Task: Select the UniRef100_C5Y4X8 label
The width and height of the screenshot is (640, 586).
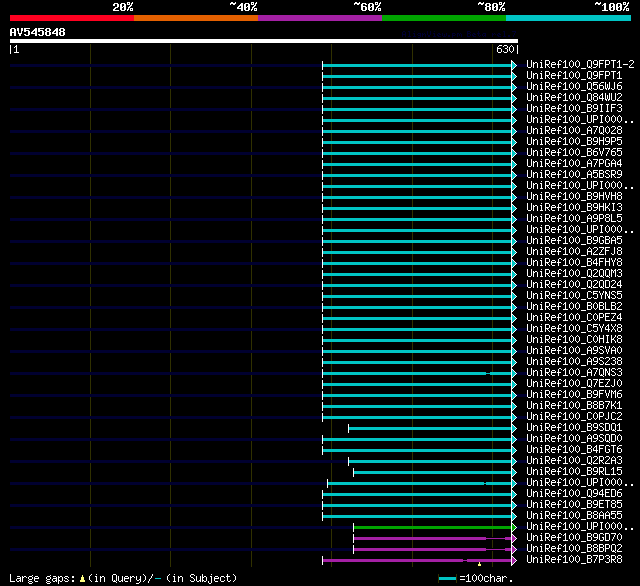Action: (x=574, y=329)
